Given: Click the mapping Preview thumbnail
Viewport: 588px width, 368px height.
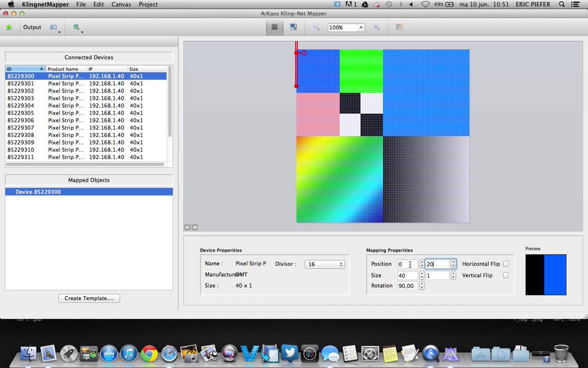Looking at the screenshot, I should click(546, 275).
